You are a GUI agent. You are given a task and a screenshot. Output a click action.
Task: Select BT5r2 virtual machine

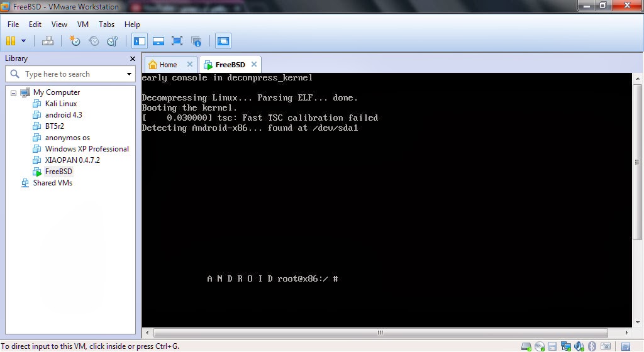click(x=55, y=126)
